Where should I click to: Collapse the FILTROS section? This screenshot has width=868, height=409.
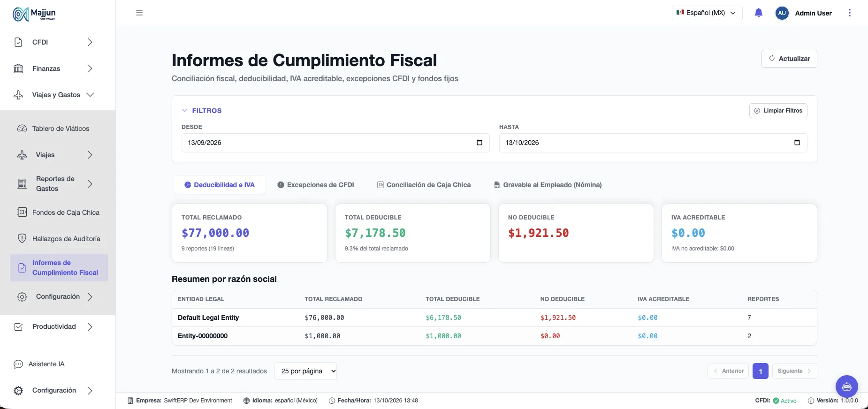click(202, 111)
